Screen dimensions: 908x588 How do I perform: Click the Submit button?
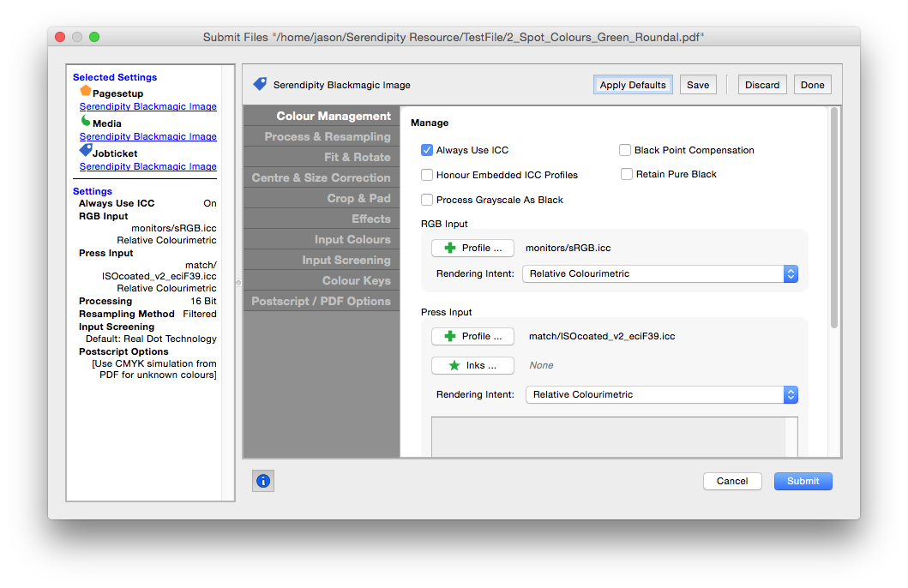coord(803,481)
